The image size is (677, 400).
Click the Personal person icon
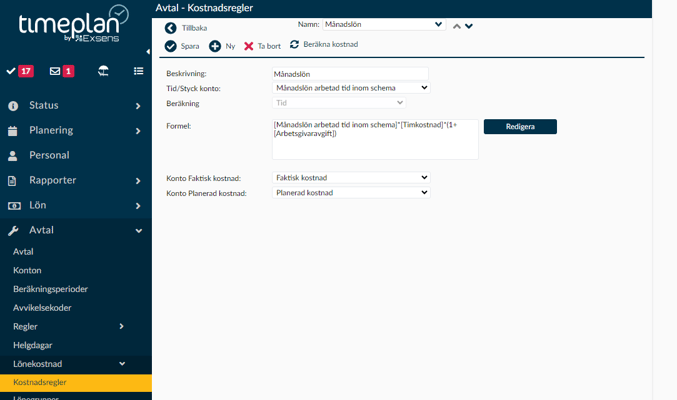pyautogui.click(x=13, y=156)
